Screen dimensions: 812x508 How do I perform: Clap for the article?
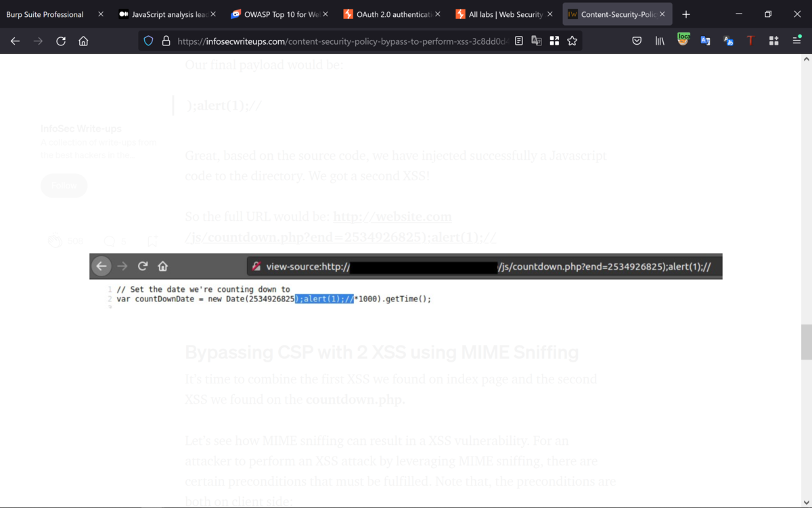[55, 240]
